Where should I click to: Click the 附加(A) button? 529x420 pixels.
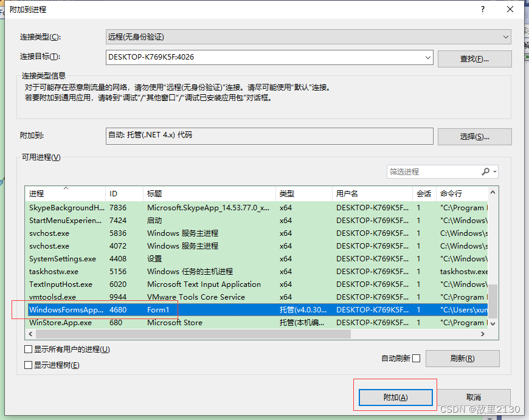point(395,397)
